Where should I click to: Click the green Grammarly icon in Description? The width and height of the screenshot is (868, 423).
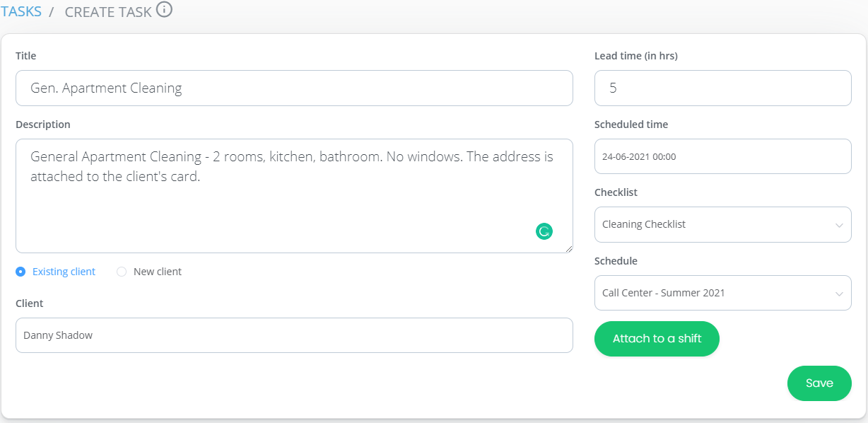544,231
